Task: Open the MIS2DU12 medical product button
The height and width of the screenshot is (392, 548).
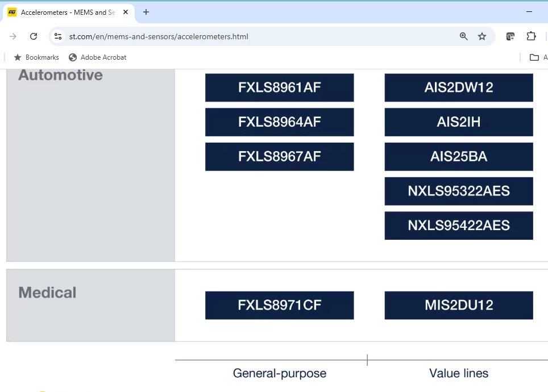Action: [x=459, y=305]
